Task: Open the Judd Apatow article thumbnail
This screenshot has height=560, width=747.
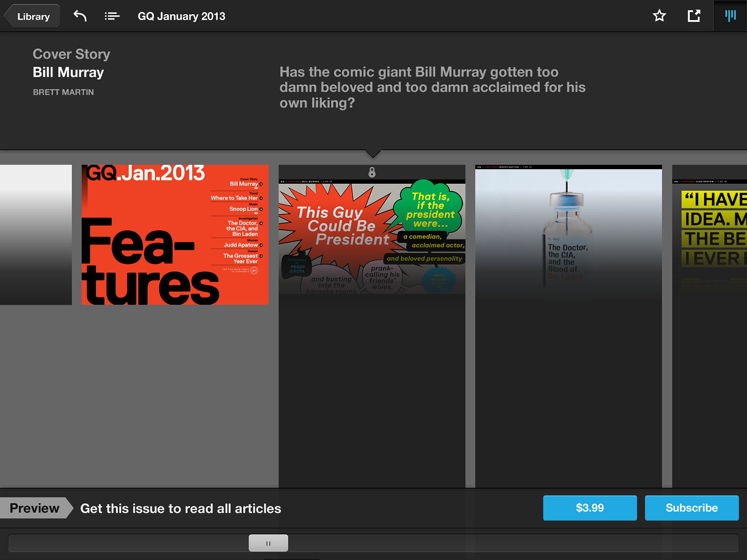Action: (x=710, y=326)
